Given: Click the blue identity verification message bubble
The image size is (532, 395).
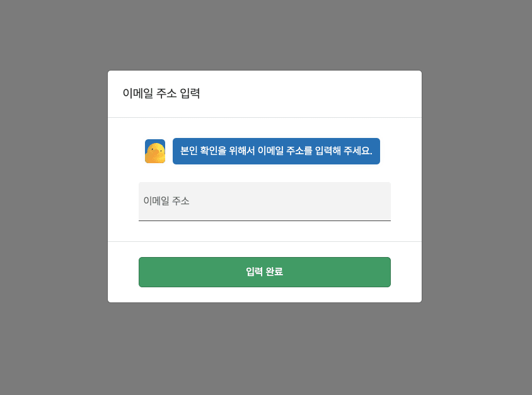Looking at the screenshot, I should (276, 151).
